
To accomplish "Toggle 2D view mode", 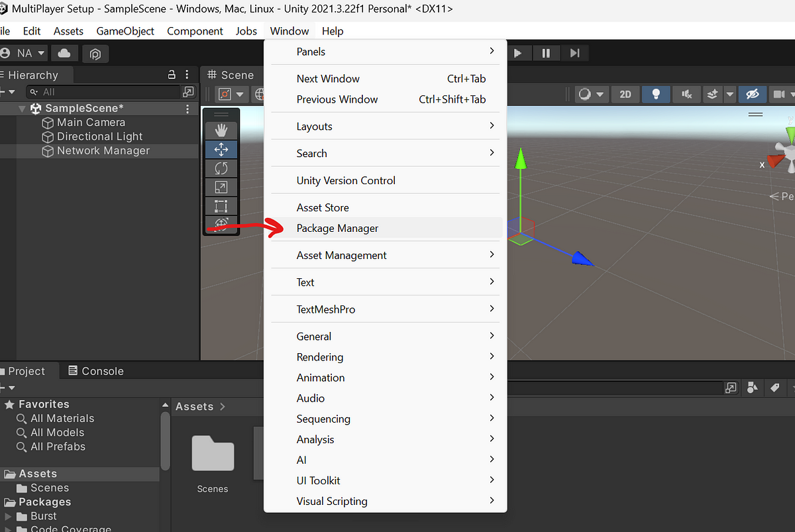I will point(625,94).
